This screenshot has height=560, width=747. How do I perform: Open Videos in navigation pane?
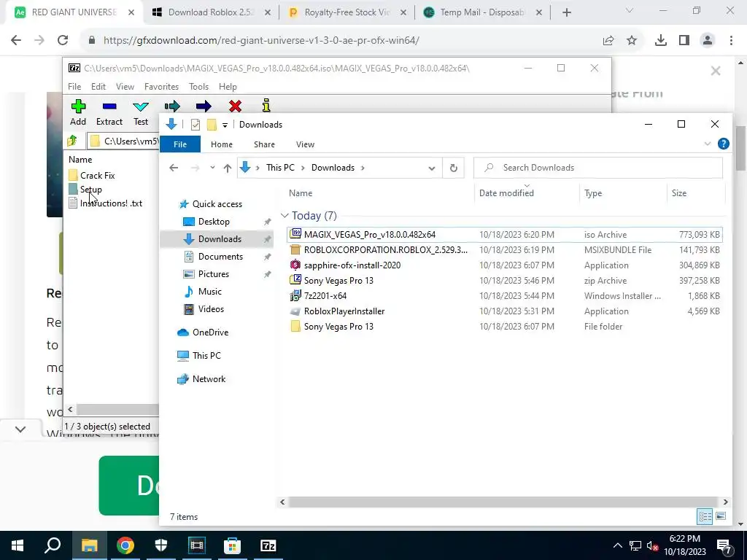click(211, 309)
